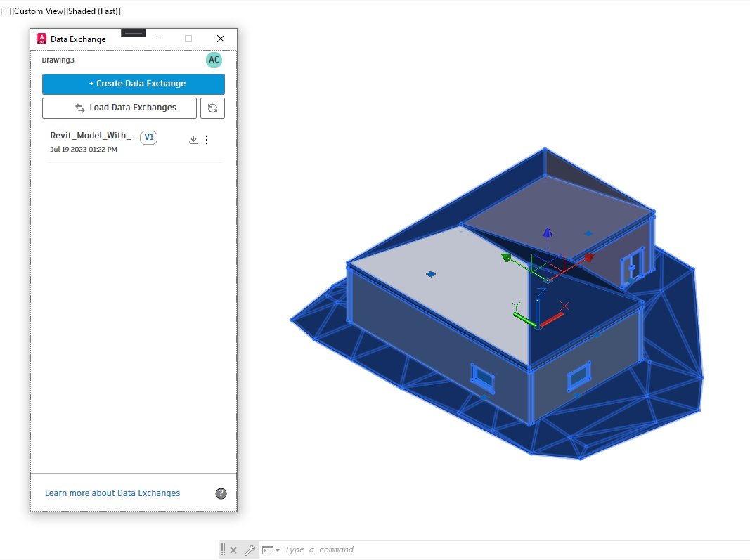
Task: Minimize the Data Exchange palette
Action: coord(157,39)
